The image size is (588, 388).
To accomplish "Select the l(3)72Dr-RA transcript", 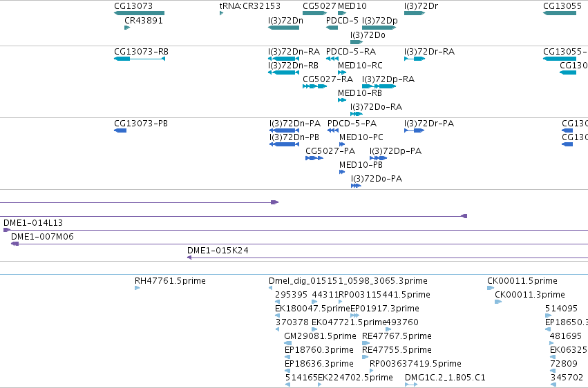I will click(415, 59).
